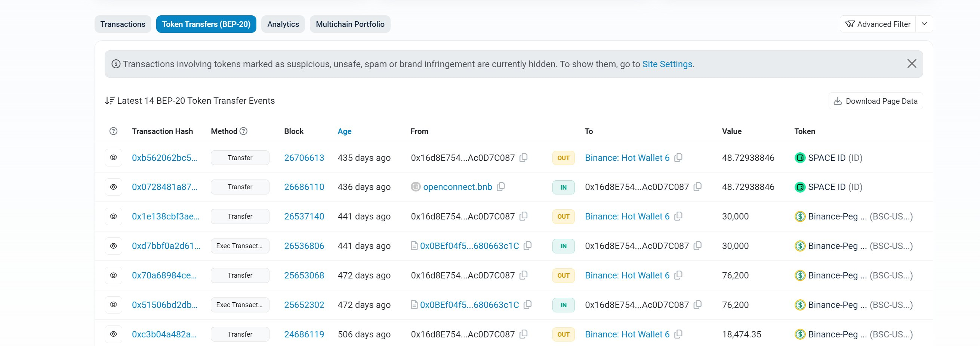The image size is (980, 346).
Task: Open openconnect.bnb sender link
Action: 457,187
